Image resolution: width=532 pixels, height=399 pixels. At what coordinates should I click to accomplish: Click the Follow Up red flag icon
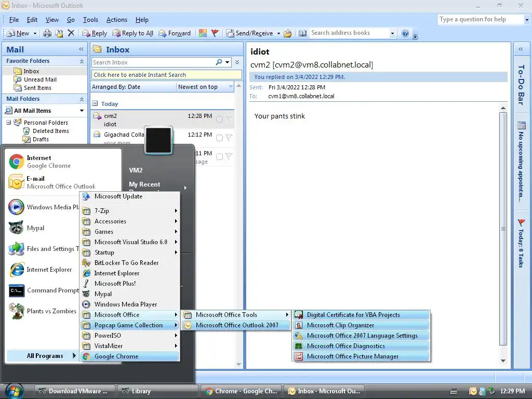215,33
